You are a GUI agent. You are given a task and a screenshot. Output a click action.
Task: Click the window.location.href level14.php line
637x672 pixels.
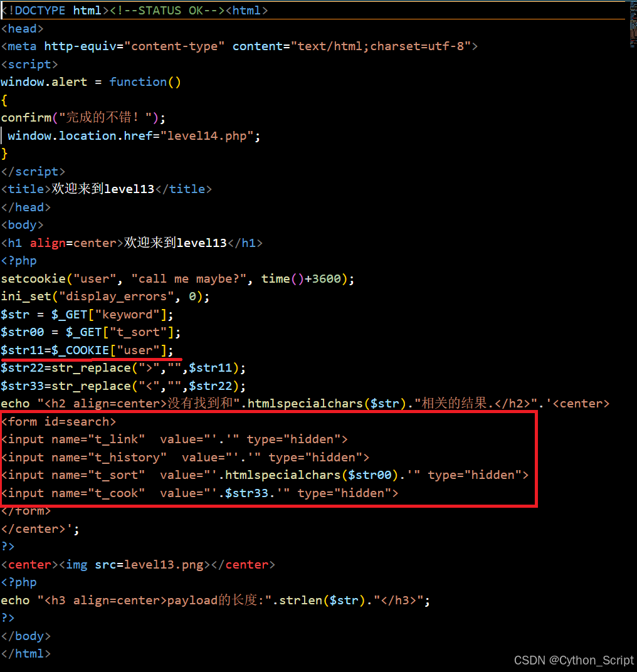134,136
